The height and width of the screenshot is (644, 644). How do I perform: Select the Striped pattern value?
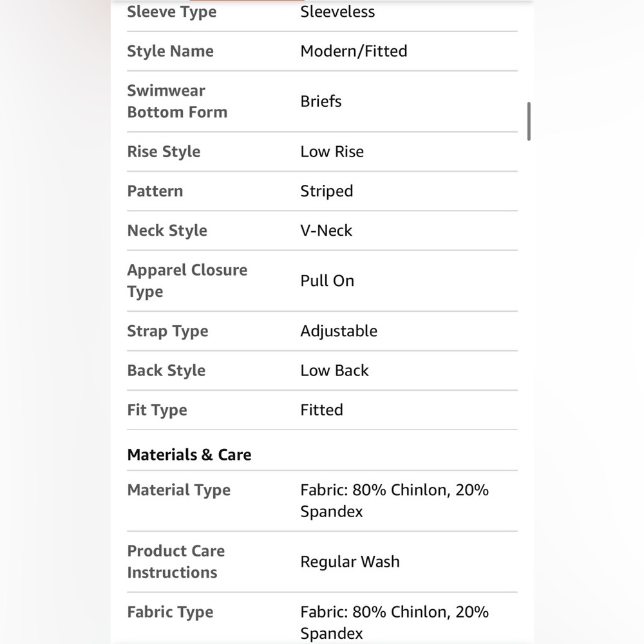point(327,191)
